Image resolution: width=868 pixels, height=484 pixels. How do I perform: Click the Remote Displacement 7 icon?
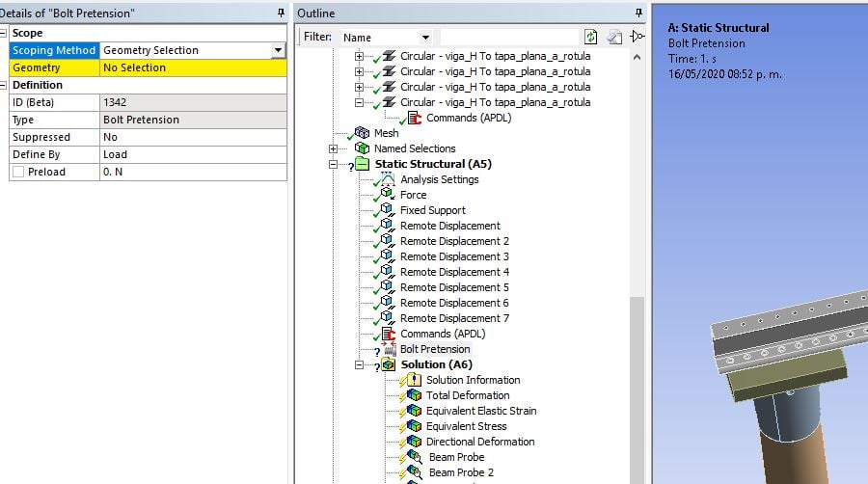point(388,317)
